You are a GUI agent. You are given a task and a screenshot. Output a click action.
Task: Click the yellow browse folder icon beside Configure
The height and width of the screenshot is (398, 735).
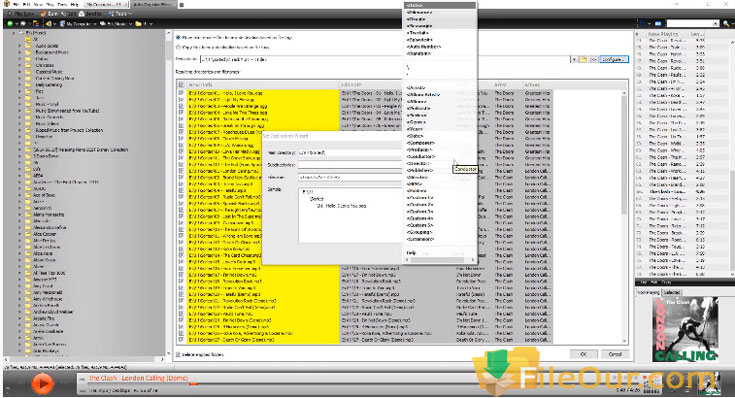(x=583, y=60)
